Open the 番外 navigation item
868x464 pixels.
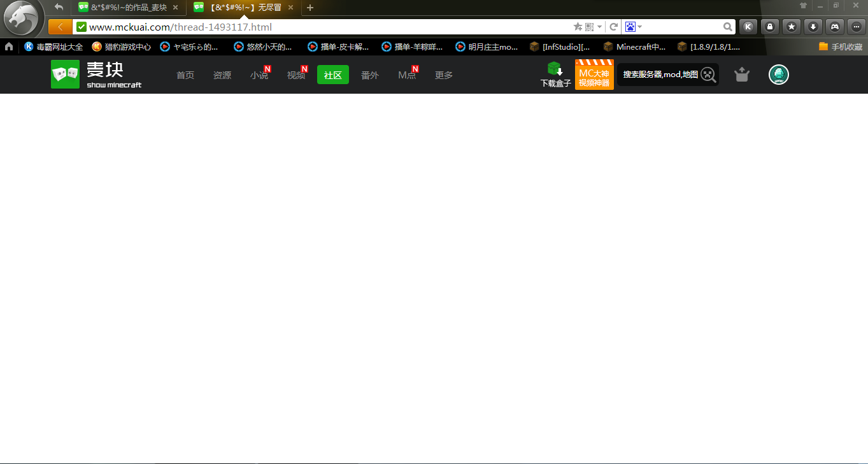pos(370,75)
